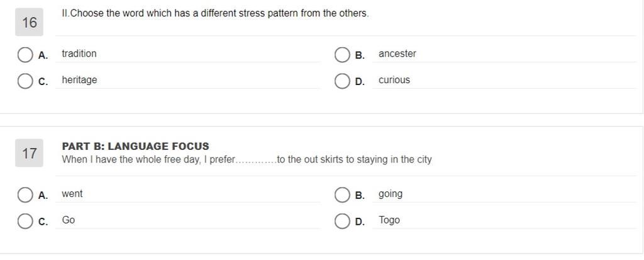The image size is (644, 260).
Task: Click the 'going' answer text
Action: click(x=391, y=194)
